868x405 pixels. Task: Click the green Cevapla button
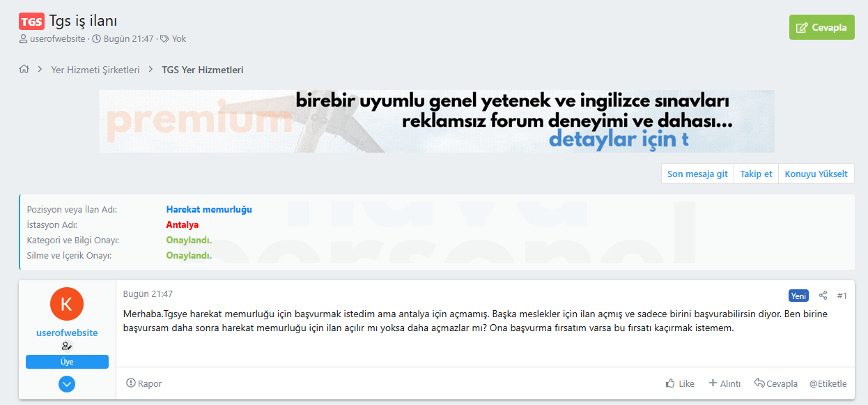coord(821,27)
